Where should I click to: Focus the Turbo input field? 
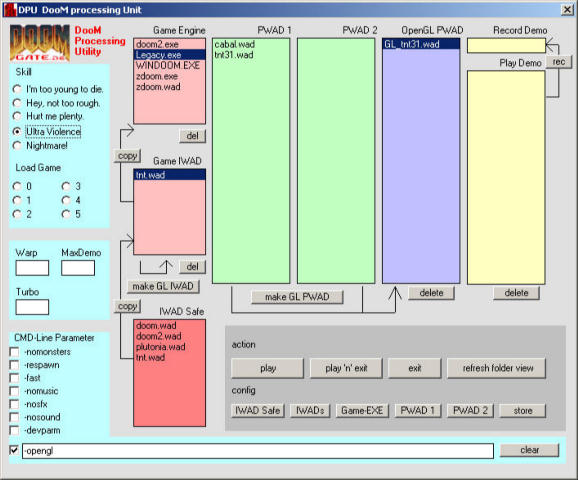(x=32, y=307)
